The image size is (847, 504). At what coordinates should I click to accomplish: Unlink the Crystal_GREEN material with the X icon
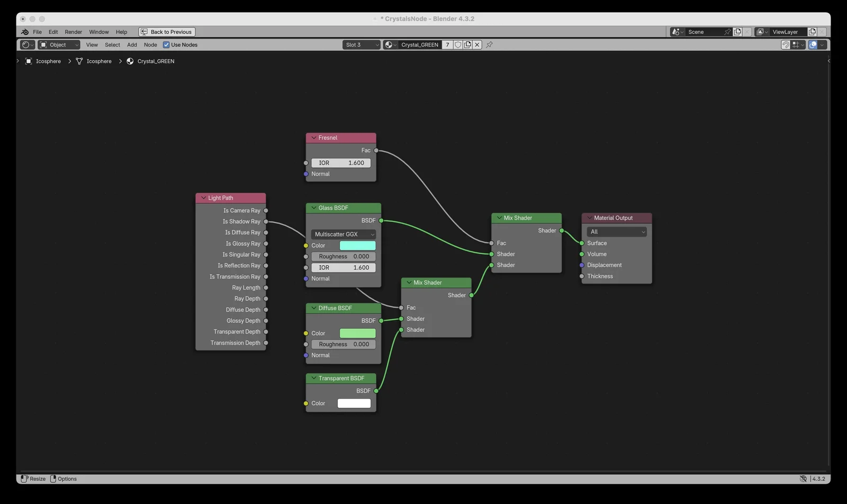[477, 45]
